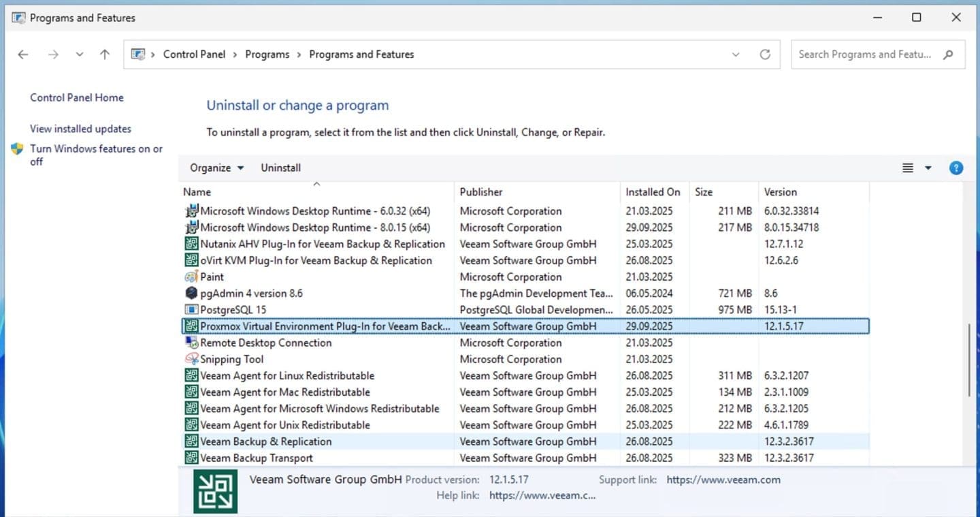
Task: Select the Paint program name
Action: click(x=212, y=277)
